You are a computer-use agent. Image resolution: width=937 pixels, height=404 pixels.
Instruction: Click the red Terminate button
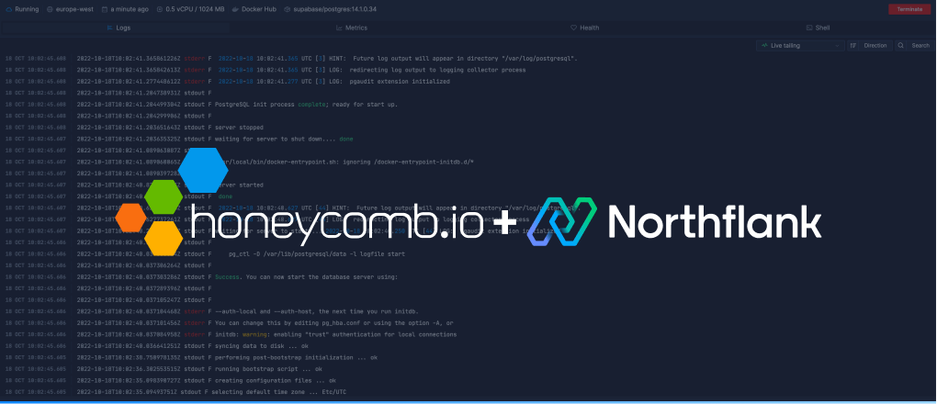point(910,10)
